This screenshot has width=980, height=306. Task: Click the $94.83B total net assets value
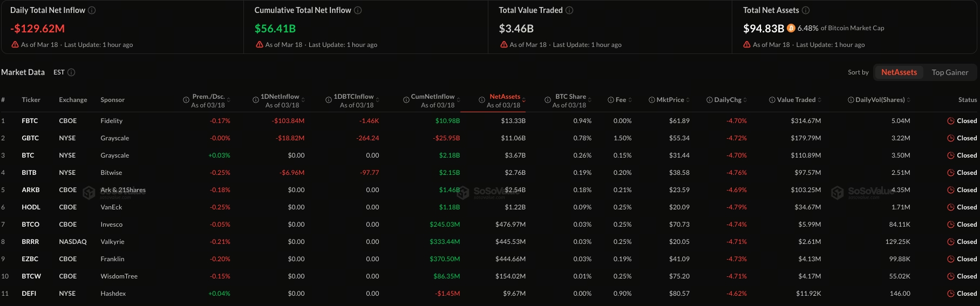point(764,29)
